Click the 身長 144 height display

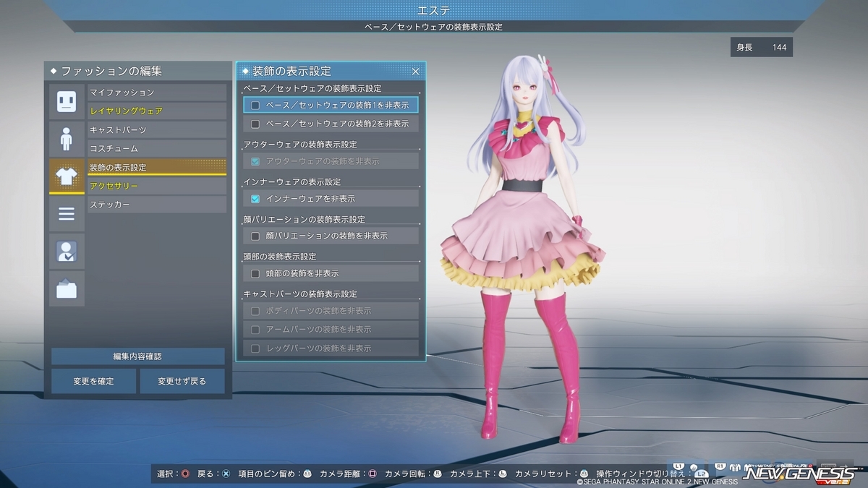(x=762, y=48)
